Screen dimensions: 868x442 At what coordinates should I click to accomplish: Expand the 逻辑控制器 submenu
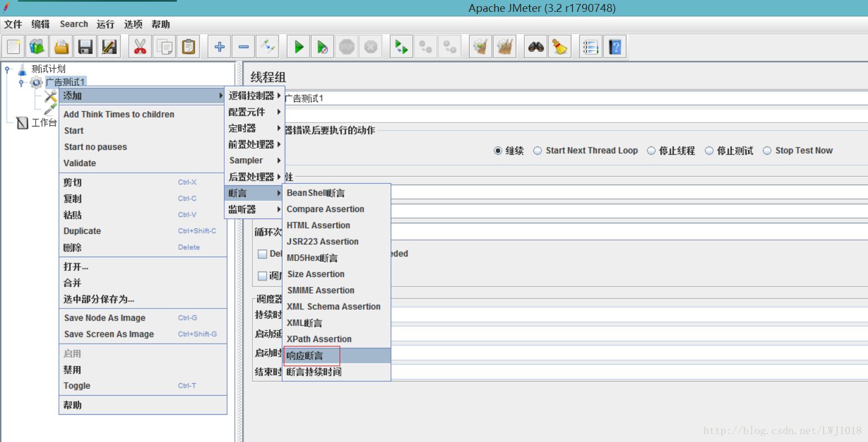(x=254, y=96)
